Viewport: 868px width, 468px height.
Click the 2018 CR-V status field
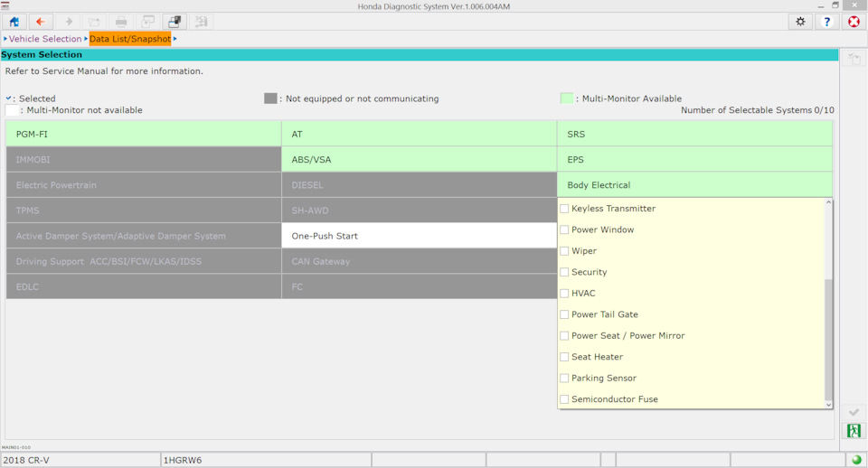point(80,460)
